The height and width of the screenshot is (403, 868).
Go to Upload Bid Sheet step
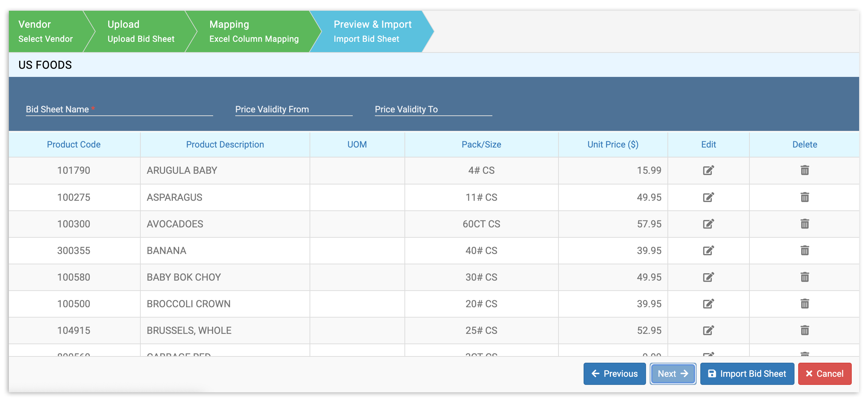pyautogui.click(x=141, y=31)
